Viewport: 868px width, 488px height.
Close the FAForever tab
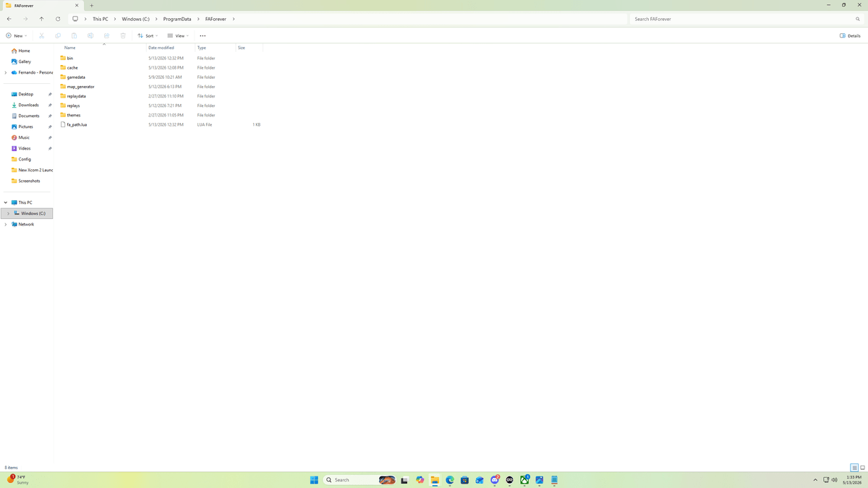pyautogui.click(x=77, y=5)
